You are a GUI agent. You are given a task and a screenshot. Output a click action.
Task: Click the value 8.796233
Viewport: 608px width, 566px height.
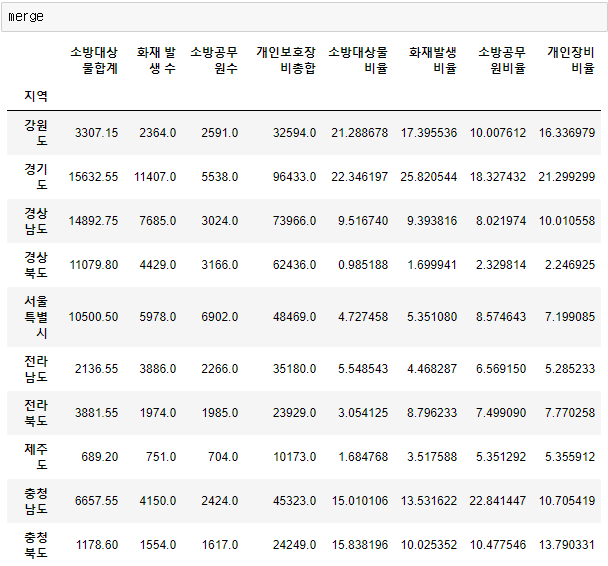tap(432, 413)
